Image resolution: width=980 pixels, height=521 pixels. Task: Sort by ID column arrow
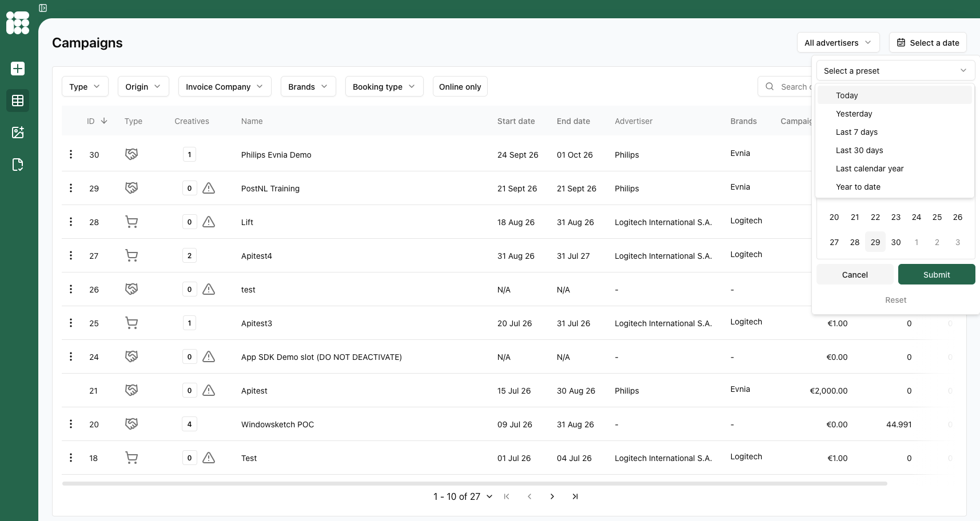104,121
